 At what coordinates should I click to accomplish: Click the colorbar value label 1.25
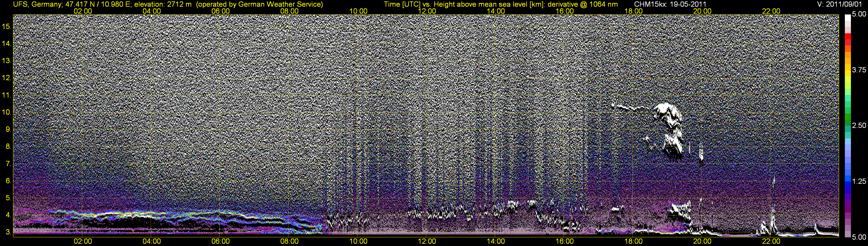[x=859, y=181]
